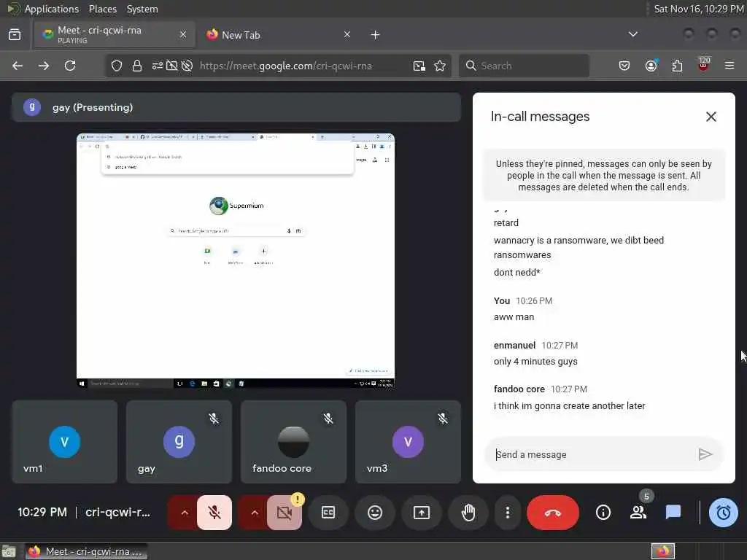Image resolution: width=747 pixels, height=560 pixels.
Task: Click Meet - cri-qcwi-rna taskbar window button
Action: click(x=86, y=552)
